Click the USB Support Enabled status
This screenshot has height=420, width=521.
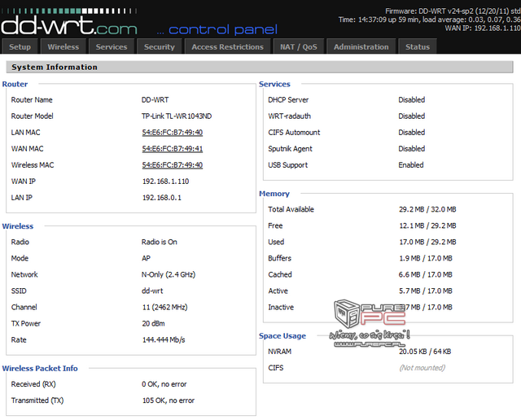click(410, 164)
